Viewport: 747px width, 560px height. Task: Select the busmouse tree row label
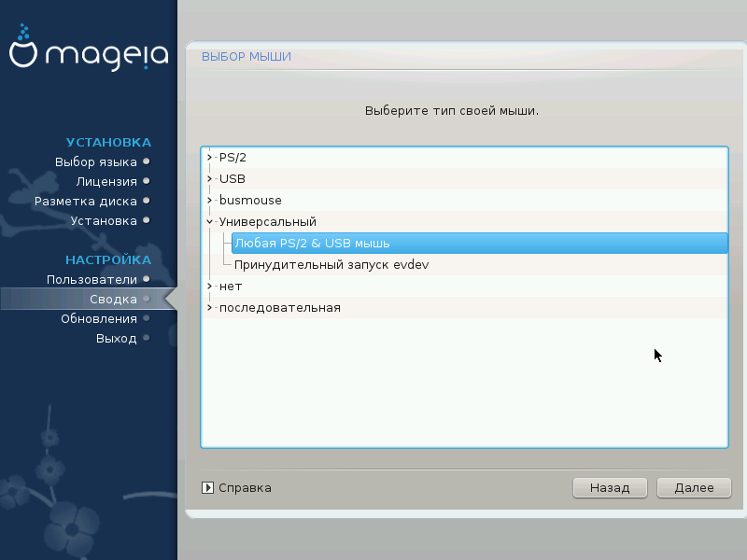250,200
